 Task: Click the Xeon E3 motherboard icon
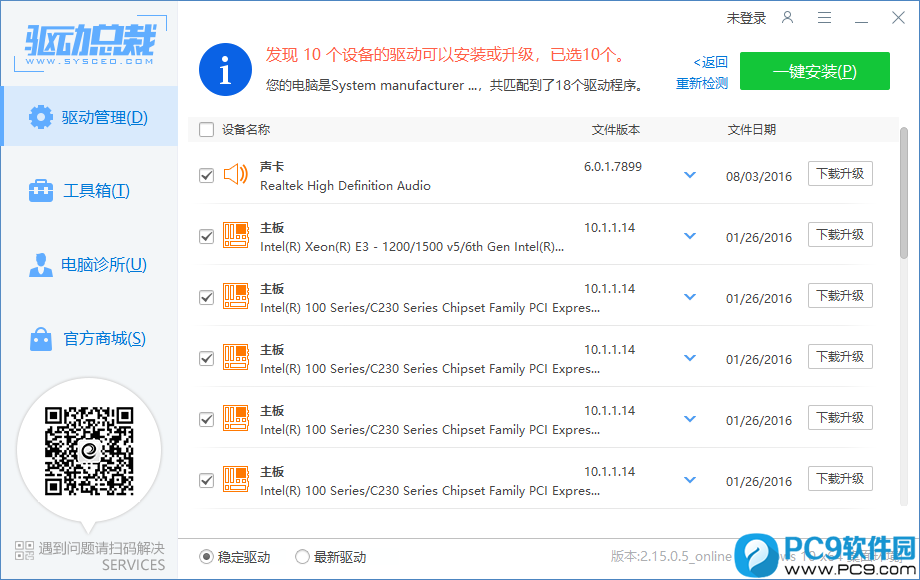(236, 235)
